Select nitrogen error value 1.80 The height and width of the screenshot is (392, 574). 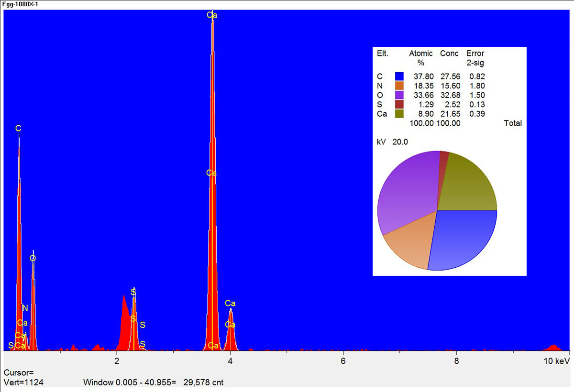coord(477,86)
